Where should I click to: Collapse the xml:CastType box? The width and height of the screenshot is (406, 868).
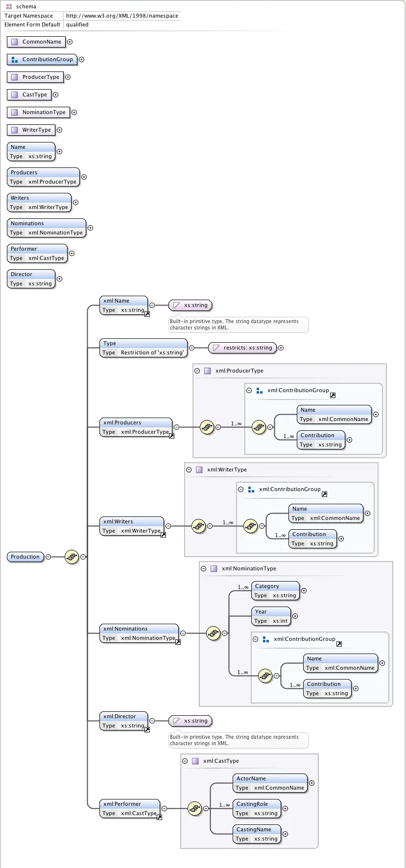pyautogui.click(x=185, y=761)
